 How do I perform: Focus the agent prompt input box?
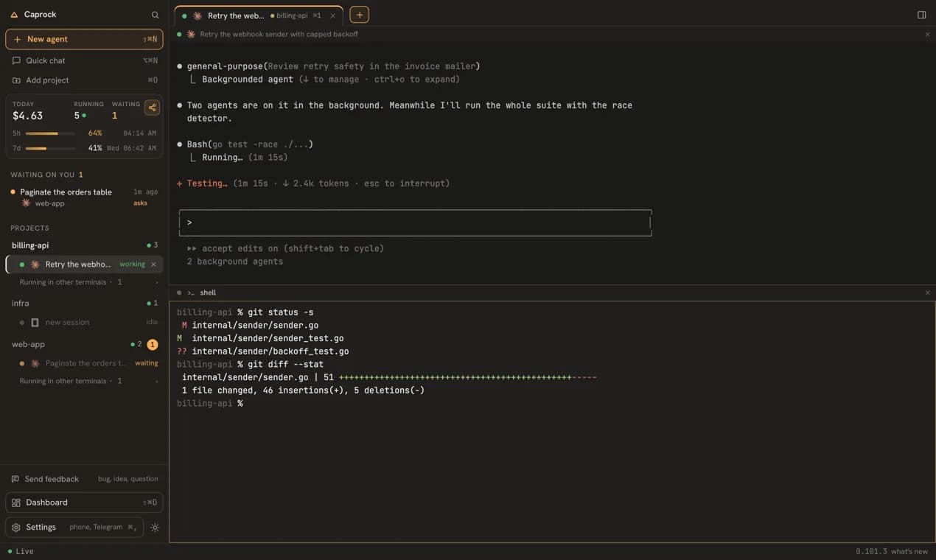click(x=416, y=223)
